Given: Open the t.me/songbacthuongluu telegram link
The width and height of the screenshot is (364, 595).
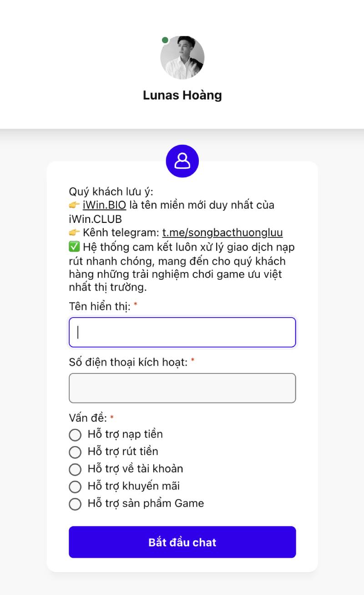Looking at the screenshot, I should point(222,233).
